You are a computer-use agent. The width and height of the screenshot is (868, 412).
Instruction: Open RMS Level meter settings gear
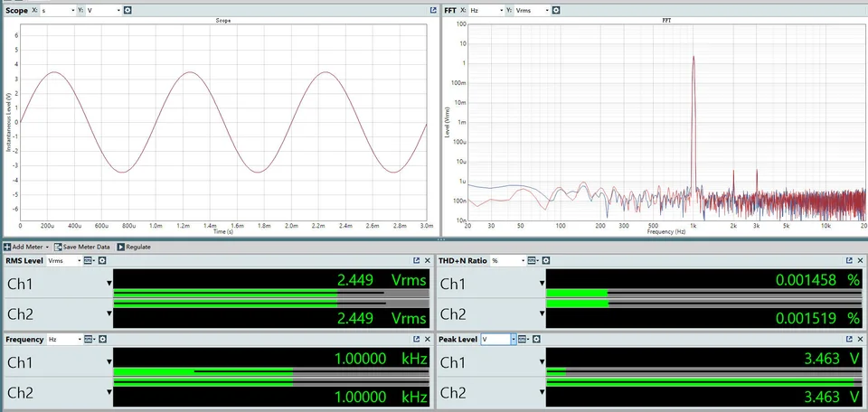click(102, 260)
